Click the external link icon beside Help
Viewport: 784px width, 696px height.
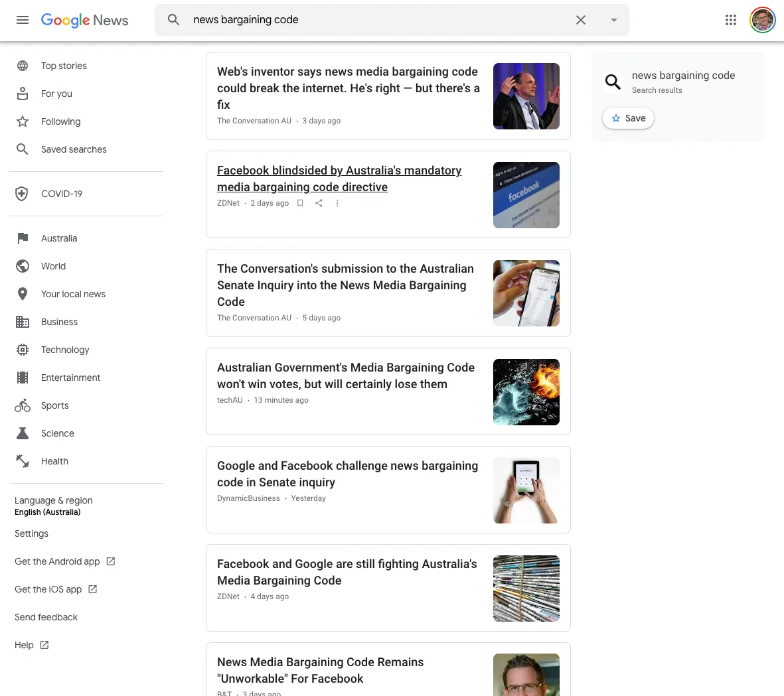pos(44,645)
